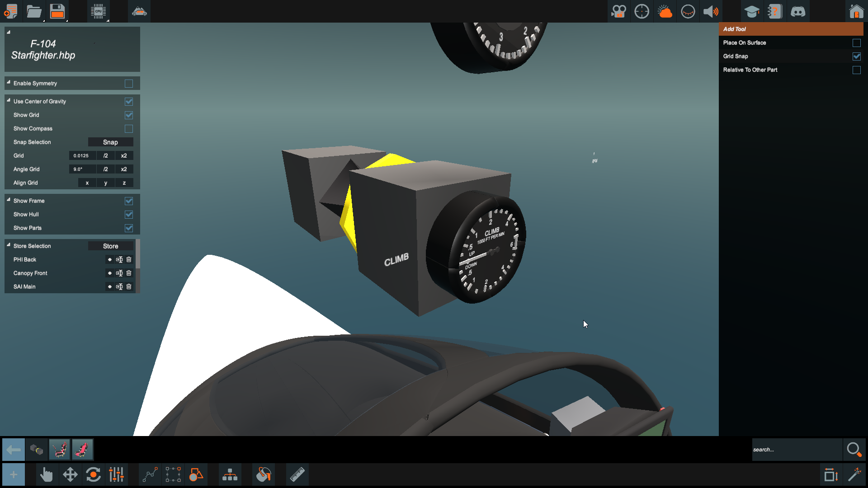Viewport: 868px width, 488px height.
Task: Click the Snap button
Action: [x=110, y=142]
